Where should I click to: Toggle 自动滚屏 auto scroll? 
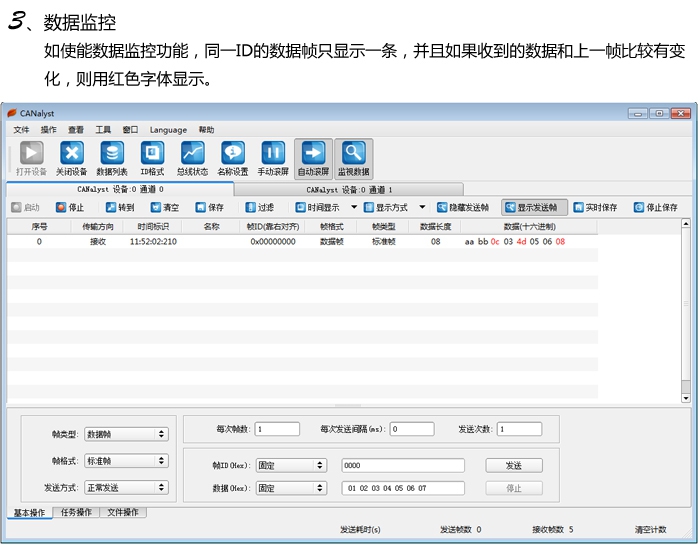click(x=313, y=157)
